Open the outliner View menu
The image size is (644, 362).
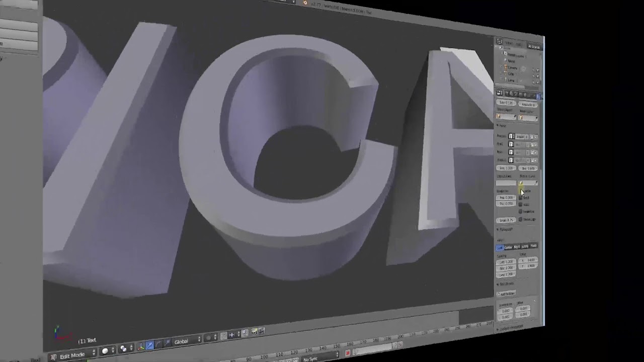[x=509, y=43]
